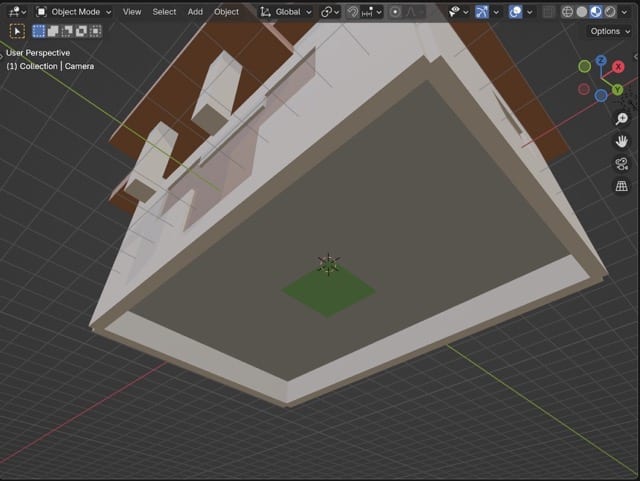Open the Object menu
640x481 pixels.
226,12
